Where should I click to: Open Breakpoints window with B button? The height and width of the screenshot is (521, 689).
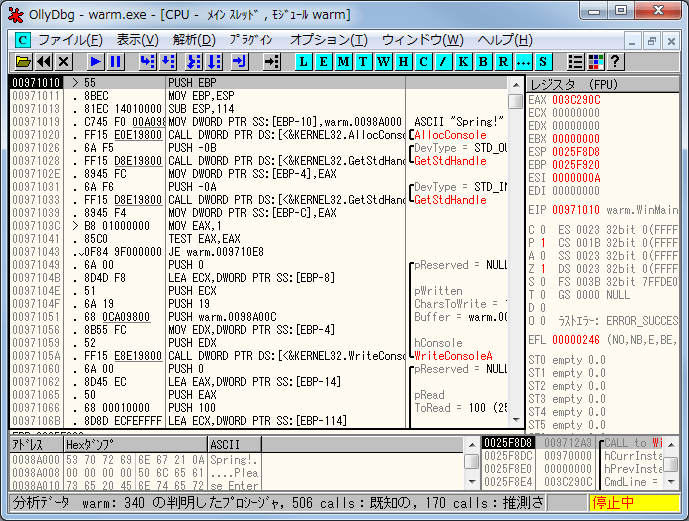click(483, 62)
